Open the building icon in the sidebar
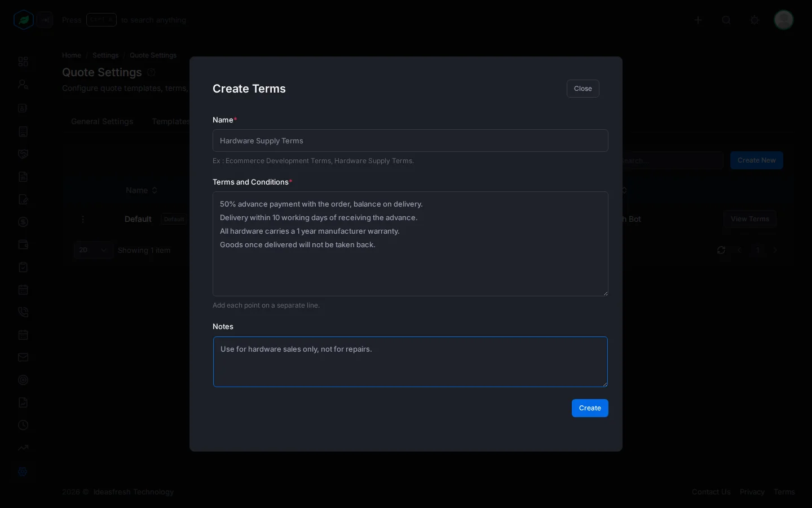Image resolution: width=812 pixels, height=508 pixels. [x=23, y=132]
